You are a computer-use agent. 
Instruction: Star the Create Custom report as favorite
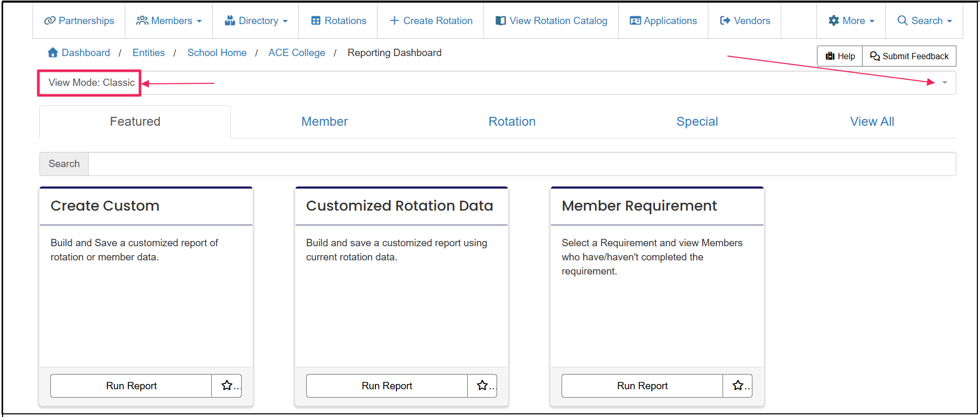coord(227,386)
